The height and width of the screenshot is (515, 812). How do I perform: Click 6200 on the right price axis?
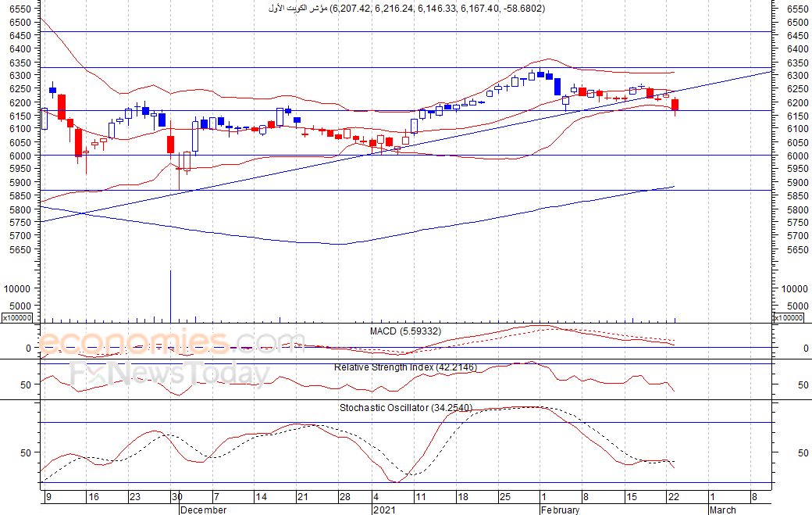tap(797, 102)
